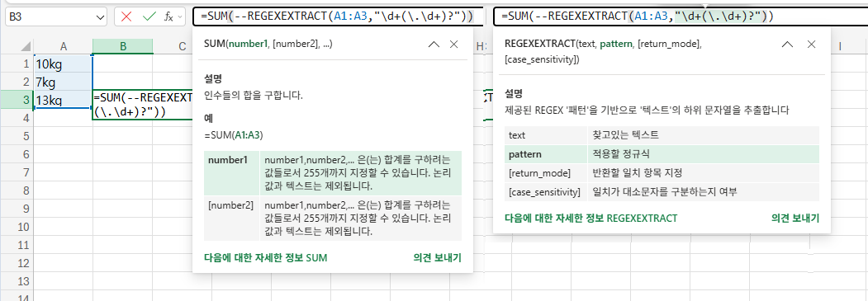Cancel the formula entry with the red X
The height and width of the screenshot is (301, 868).
pos(126,16)
